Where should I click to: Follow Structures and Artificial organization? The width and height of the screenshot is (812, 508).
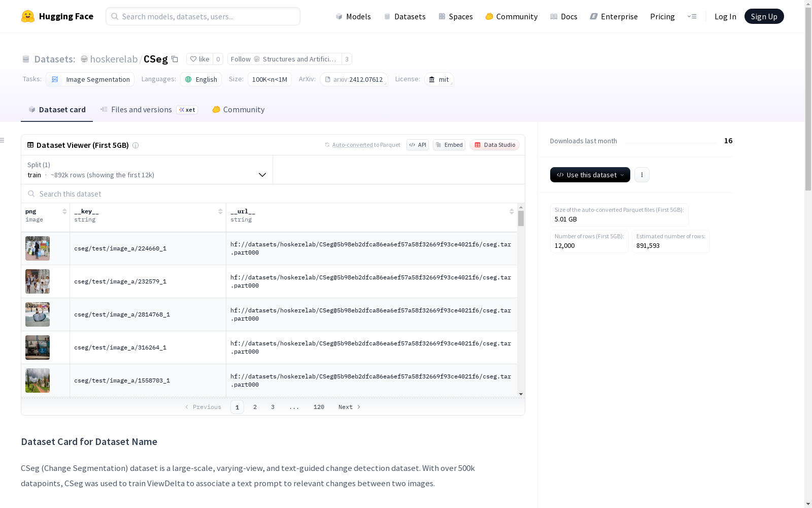pos(284,59)
